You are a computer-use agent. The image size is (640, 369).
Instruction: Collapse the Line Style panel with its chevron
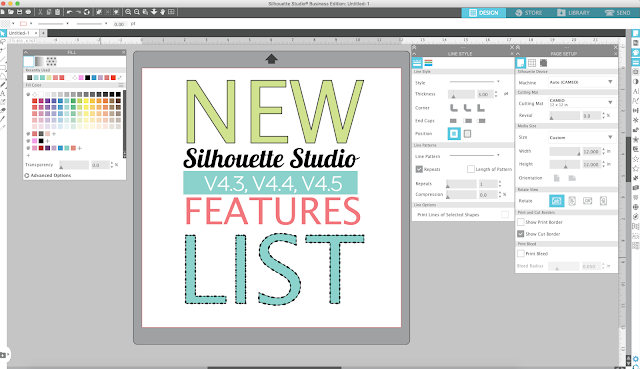pos(414,54)
